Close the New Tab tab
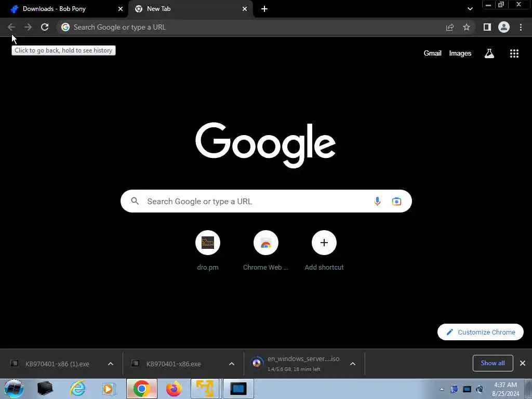 tap(245, 9)
